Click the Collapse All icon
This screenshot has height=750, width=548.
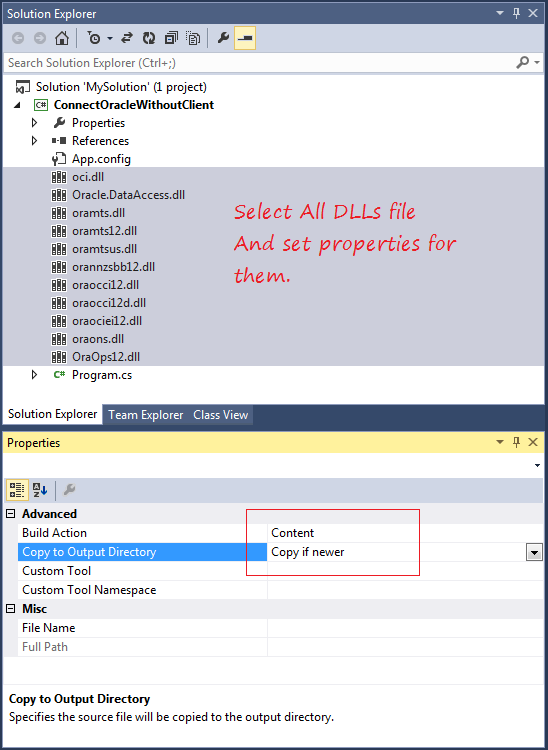pyautogui.click(x=171, y=38)
